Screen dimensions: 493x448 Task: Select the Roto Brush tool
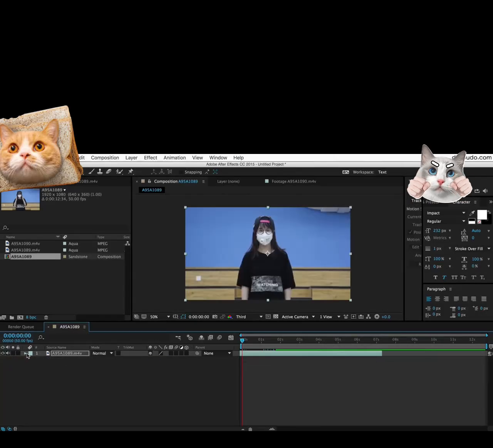[x=119, y=172]
